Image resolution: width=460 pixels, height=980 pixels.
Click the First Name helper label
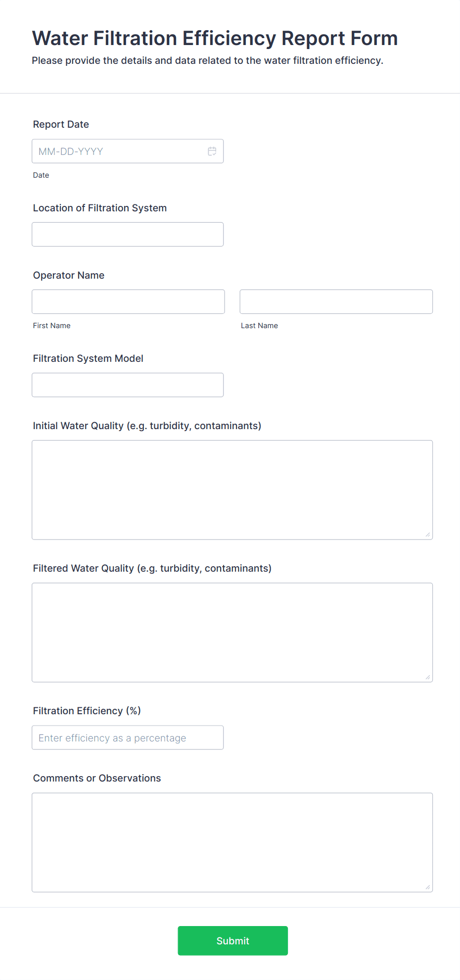coord(51,325)
